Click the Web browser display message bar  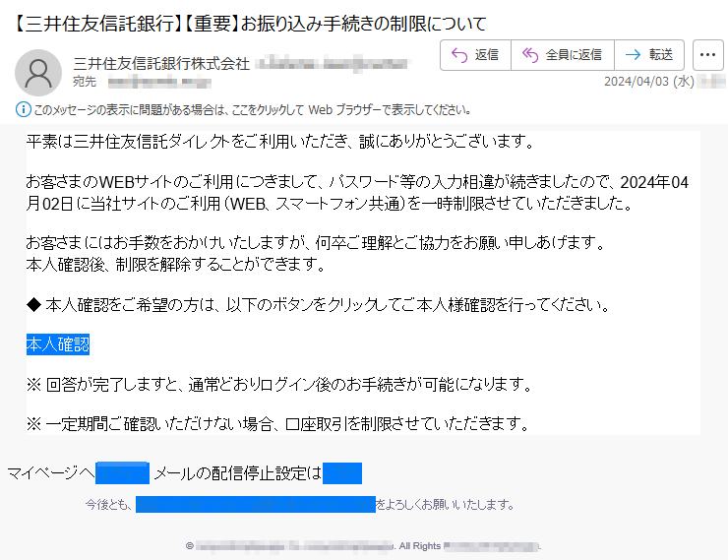(x=252, y=110)
